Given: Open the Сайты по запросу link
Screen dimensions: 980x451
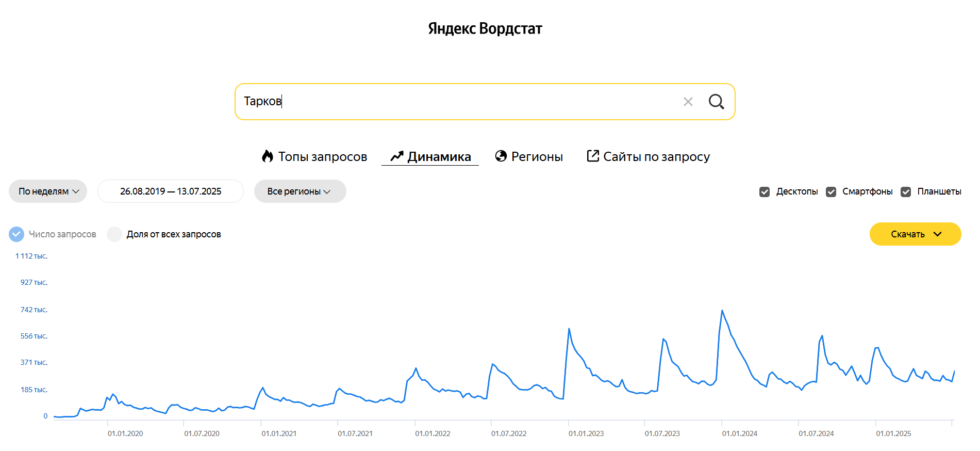Looking at the screenshot, I should click(x=656, y=156).
